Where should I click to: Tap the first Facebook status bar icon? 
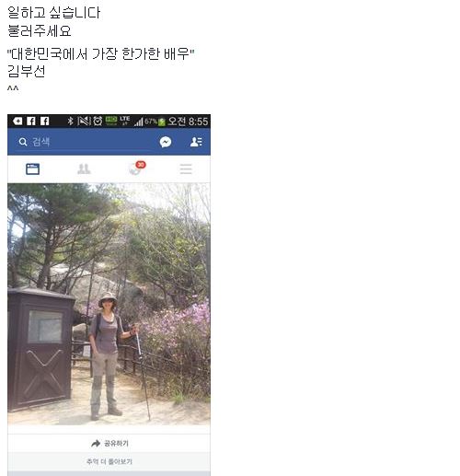click(31, 122)
